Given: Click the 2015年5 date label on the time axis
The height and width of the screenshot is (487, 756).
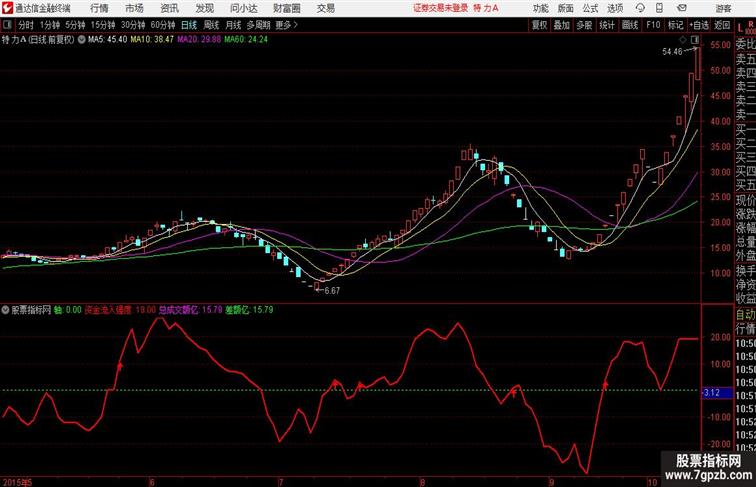Looking at the screenshot, I should pyautogui.click(x=17, y=482).
